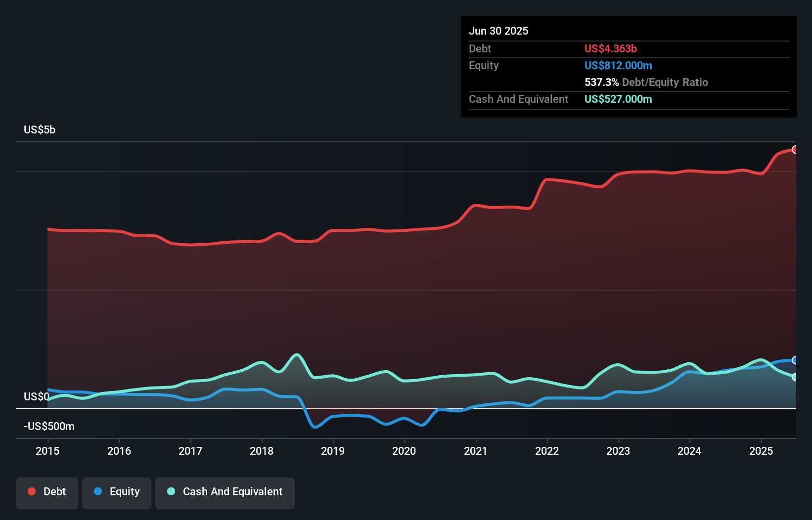
Task: Select the Equity endpoint marker on the chart
Action: pos(795,360)
